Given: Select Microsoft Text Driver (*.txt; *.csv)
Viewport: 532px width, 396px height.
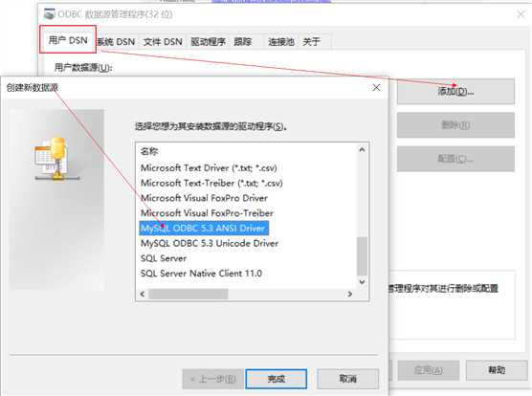Looking at the screenshot, I should coord(209,167).
